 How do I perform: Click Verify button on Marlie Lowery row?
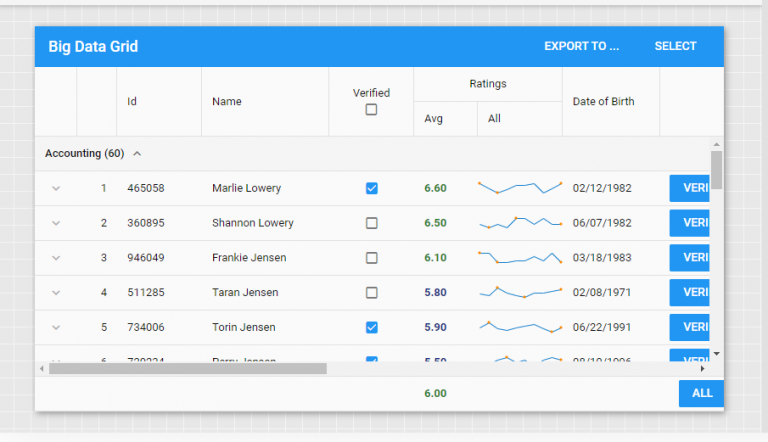click(692, 188)
